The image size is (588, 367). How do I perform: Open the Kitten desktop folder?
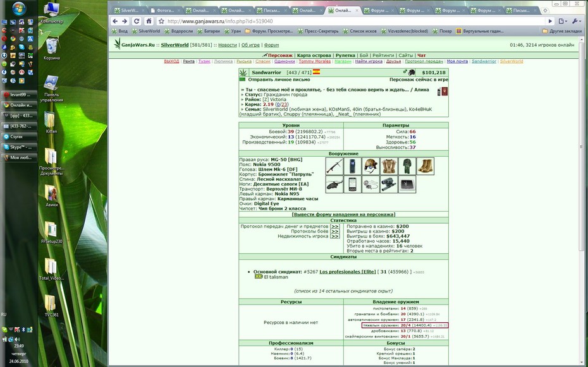point(51,123)
